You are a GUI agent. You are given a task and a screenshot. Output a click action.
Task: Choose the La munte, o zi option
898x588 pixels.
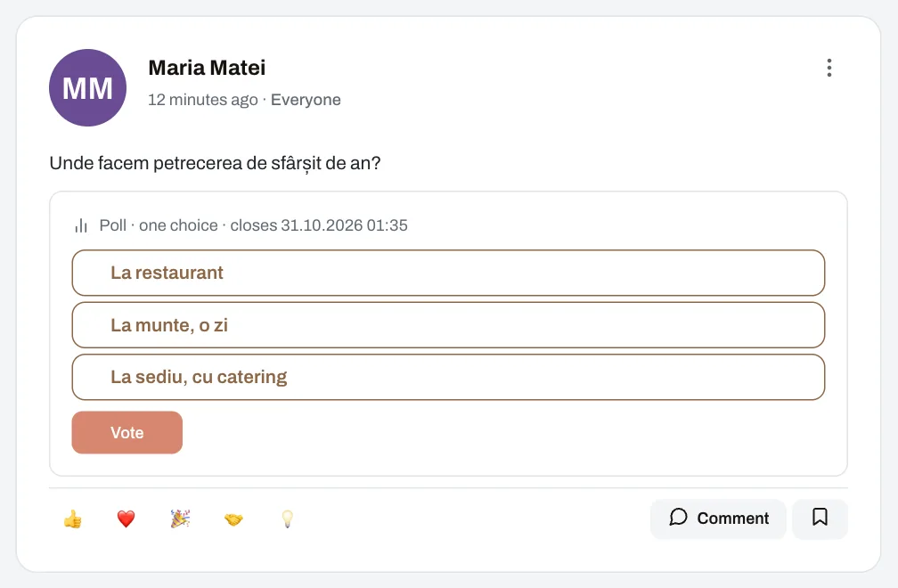click(x=448, y=325)
